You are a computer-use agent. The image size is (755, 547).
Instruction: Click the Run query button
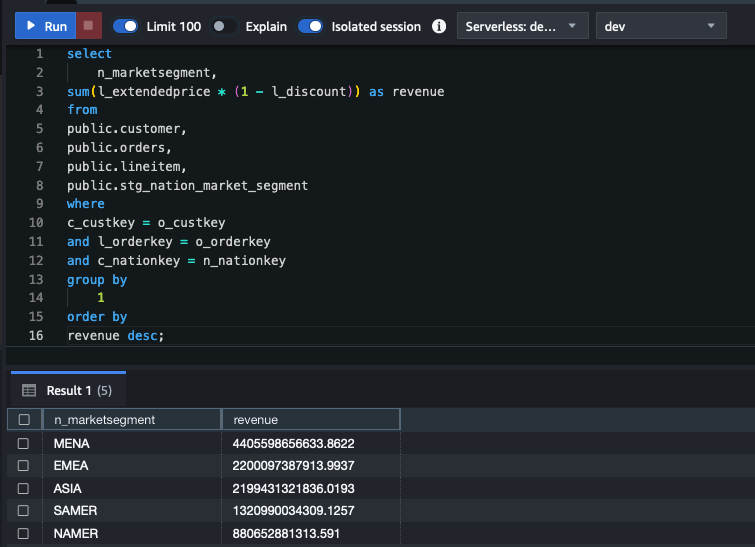pyautogui.click(x=45, y=26)
